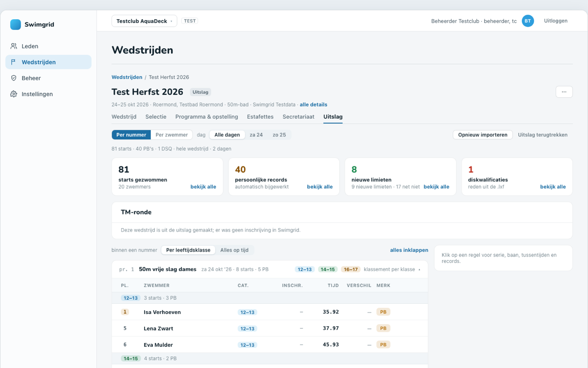Select Per leeftijdsklasse grouping

coord(188,250)
